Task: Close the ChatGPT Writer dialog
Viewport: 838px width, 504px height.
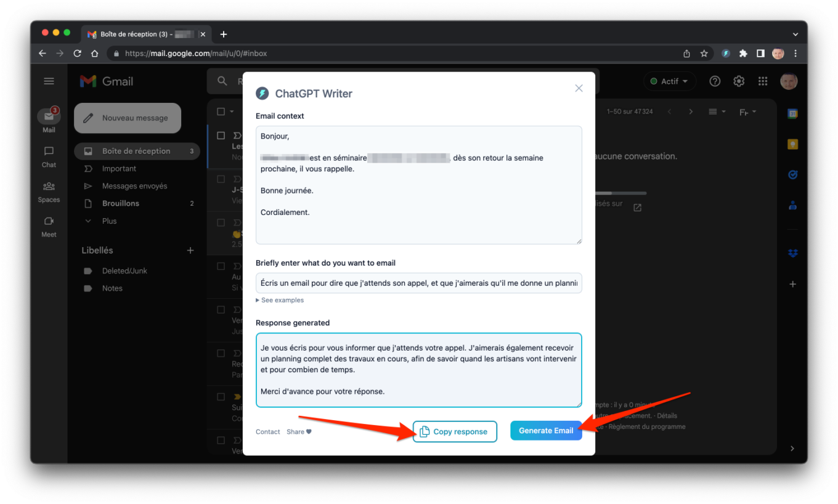Action: [579, 88]
